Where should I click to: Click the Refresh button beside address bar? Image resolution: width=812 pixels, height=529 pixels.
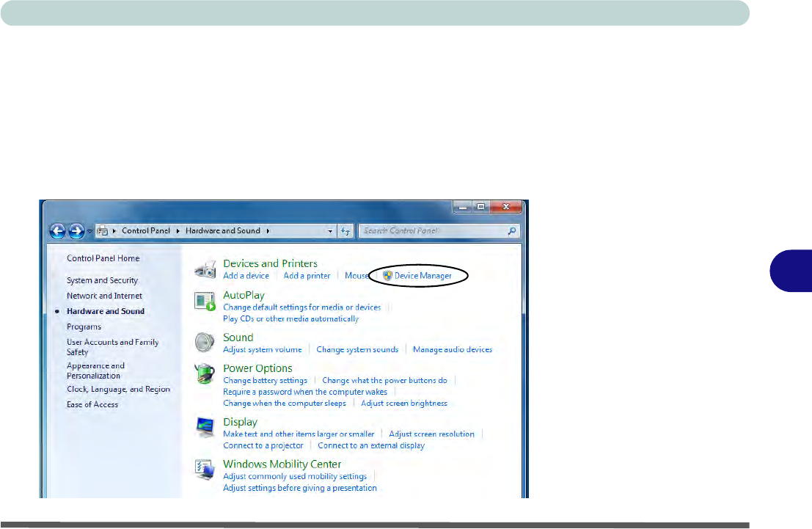(345, 231)
